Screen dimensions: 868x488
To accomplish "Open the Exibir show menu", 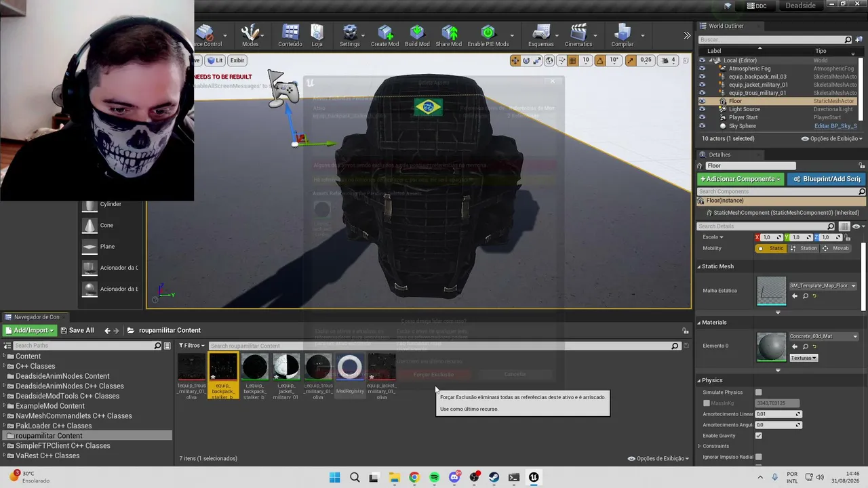I will click(237, 60).
